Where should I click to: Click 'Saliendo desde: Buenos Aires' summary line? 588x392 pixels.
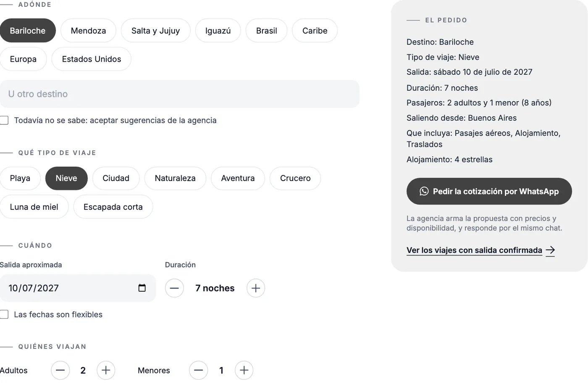(462, 118)
